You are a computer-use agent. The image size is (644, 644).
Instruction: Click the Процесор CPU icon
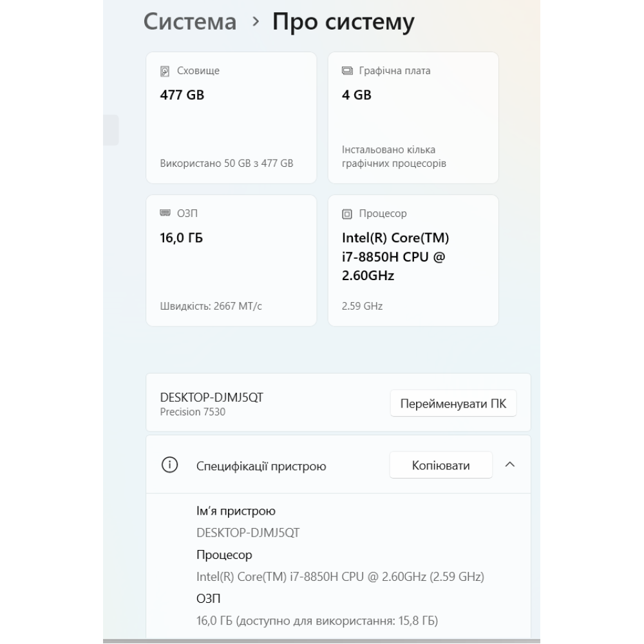click(x=347, y=214)
